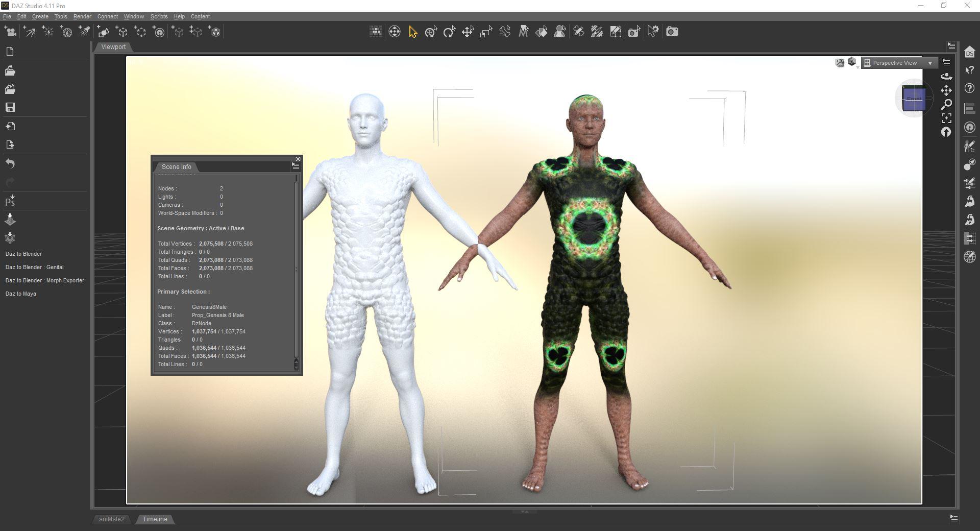
Task: Run the Daz to Maya script
Action: pos(20,294)
